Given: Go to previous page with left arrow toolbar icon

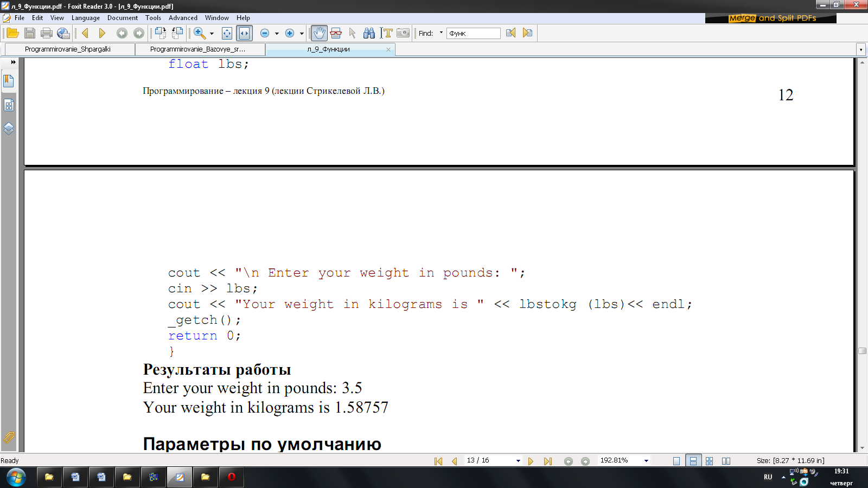Looking at the screenshot, I should [85, 33].
